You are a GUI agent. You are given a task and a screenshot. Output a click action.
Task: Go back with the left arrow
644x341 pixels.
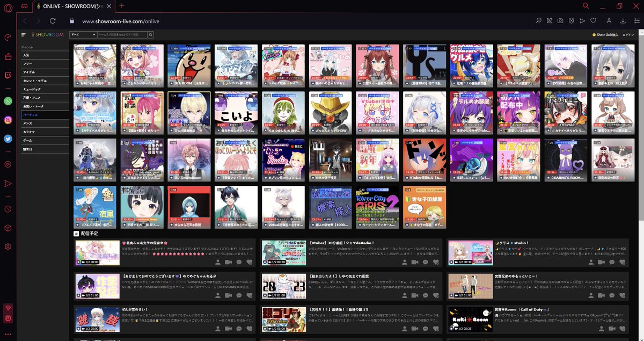tap(24, 21)
